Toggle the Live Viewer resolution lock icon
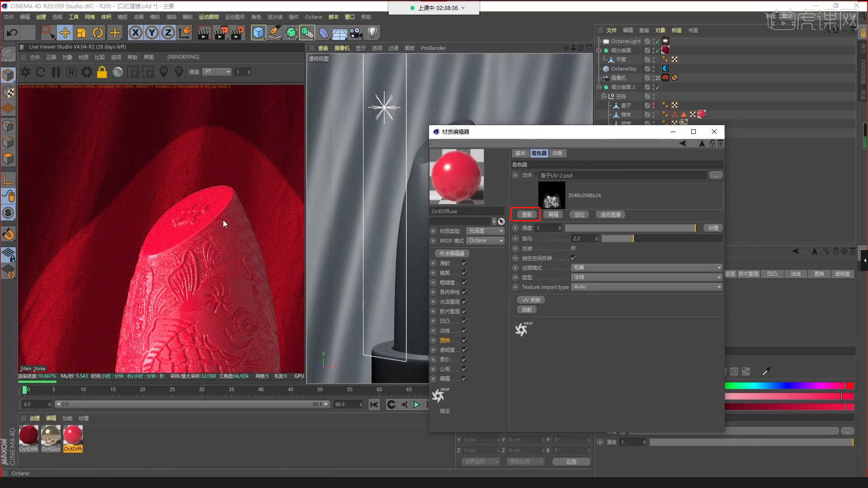The width and height of the screenshot is (868, 488). (102, 72)
